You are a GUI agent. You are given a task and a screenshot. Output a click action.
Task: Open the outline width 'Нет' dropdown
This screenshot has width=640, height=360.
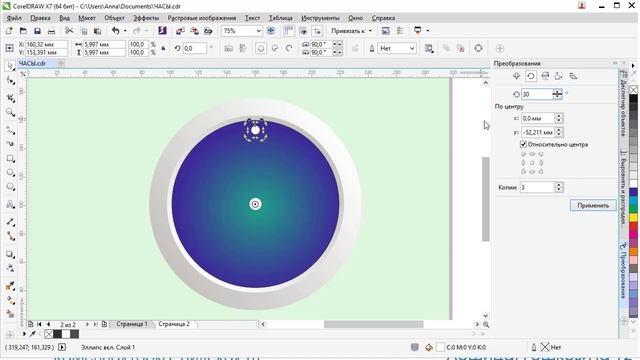(x=412, y=49)
